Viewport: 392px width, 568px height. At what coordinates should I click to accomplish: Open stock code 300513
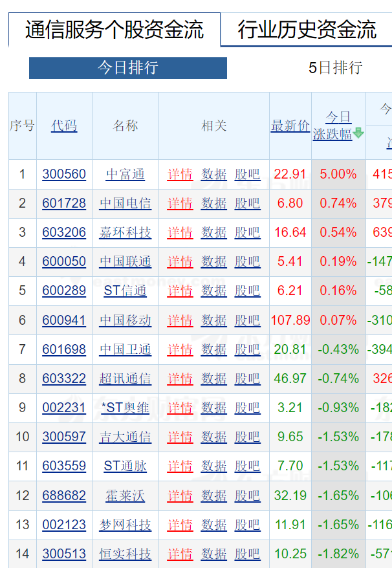[x=64, y=554]
